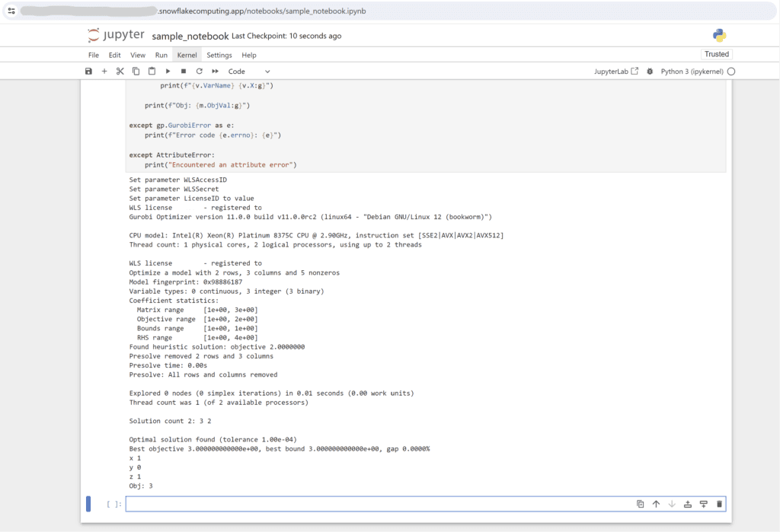
Task: Open the cell type Code dropdown
Action: pyautogui.click(x=249, y=71)
